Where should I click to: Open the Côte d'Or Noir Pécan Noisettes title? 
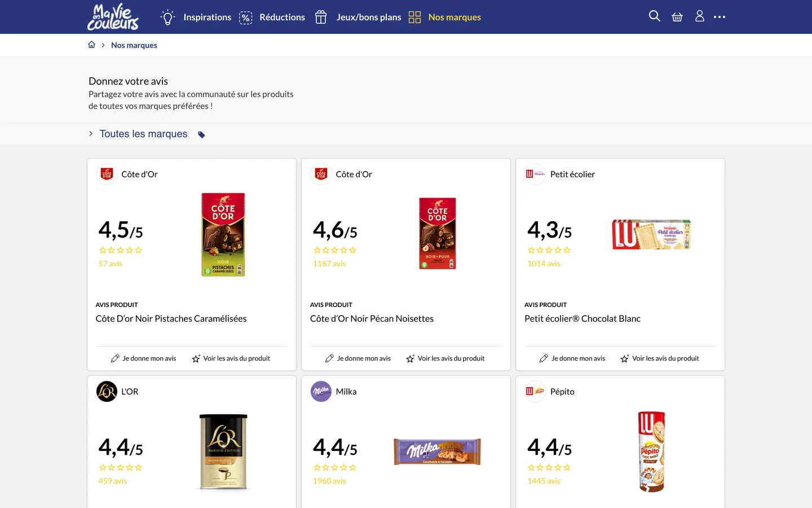[x=372, y=319]
